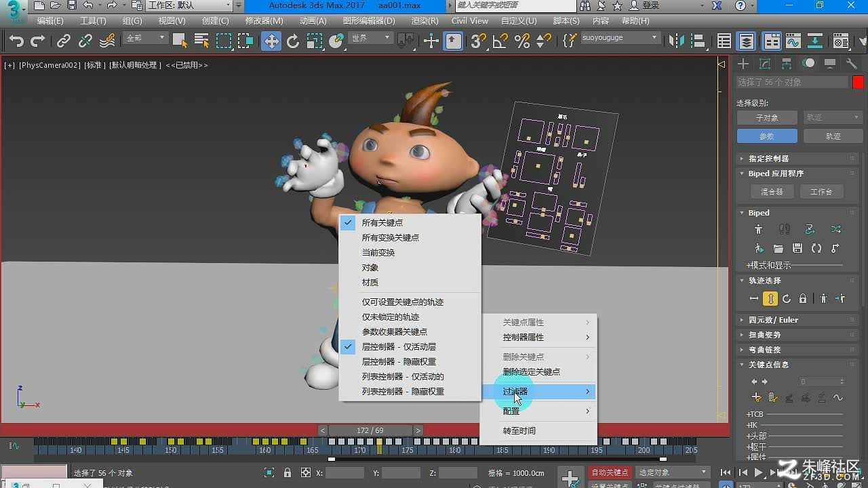Click the red object color swatch
This screenshot has height=488, width=868.
[x=858, y=82]
